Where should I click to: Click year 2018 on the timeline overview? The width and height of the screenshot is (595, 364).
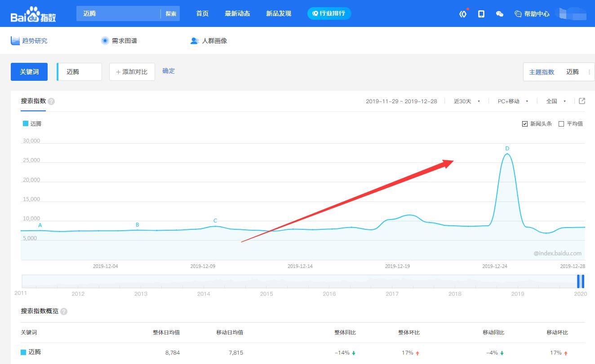[x=455, y=294]
